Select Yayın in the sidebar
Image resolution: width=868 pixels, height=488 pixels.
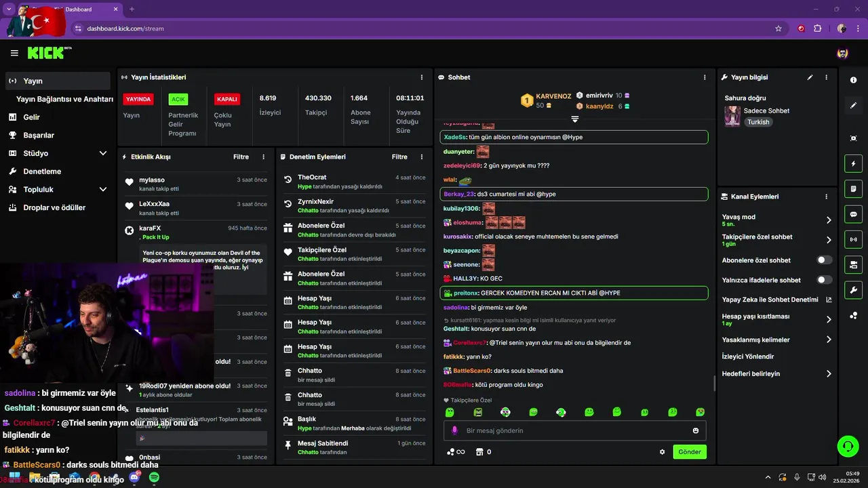point(58,81)
